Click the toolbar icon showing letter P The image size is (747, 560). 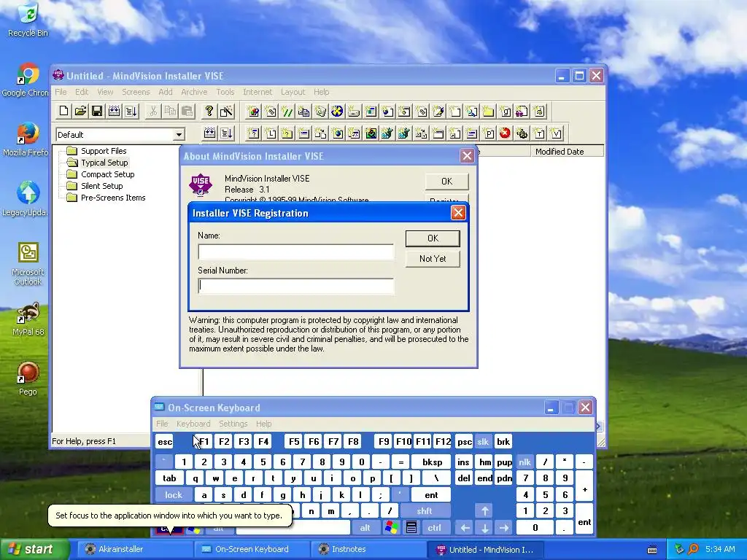[x=488, y=133]
